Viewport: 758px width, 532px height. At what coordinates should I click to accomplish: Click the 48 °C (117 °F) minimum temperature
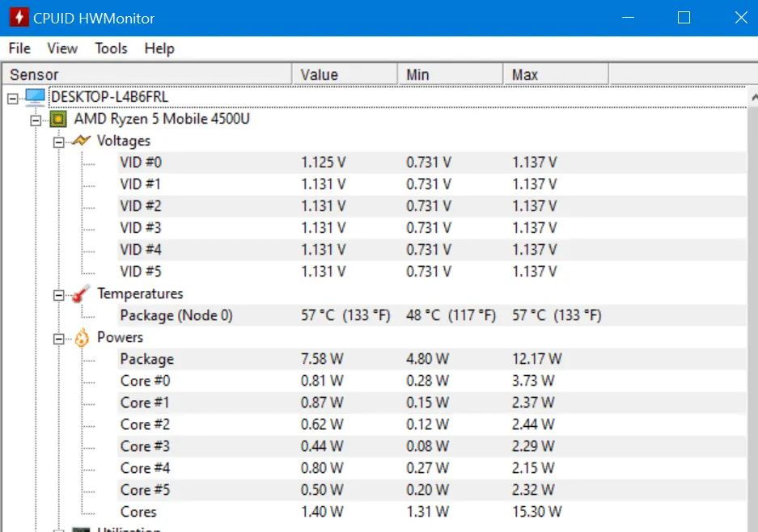click(x=451, y=315)
